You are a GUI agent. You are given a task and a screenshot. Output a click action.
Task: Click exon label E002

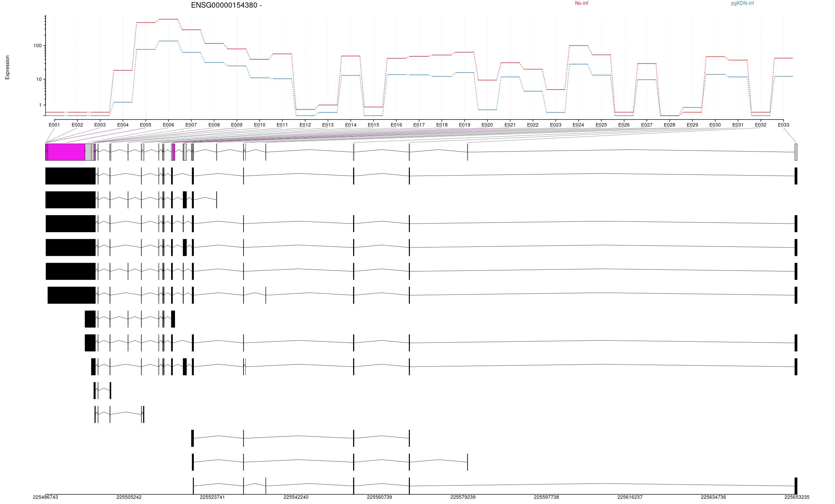(77, 125)
